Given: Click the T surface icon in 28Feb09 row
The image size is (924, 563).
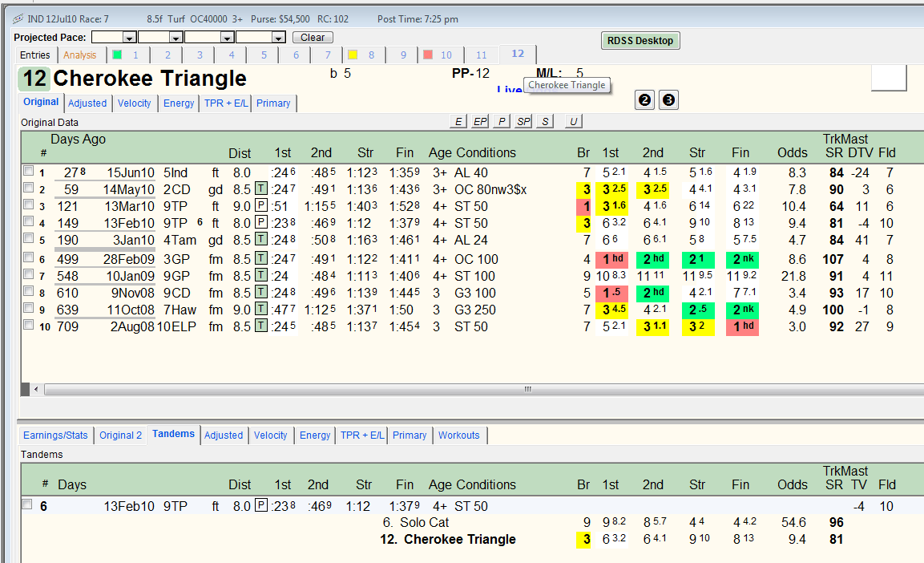Looking at the screenshot, I should [x=261, y=259].
